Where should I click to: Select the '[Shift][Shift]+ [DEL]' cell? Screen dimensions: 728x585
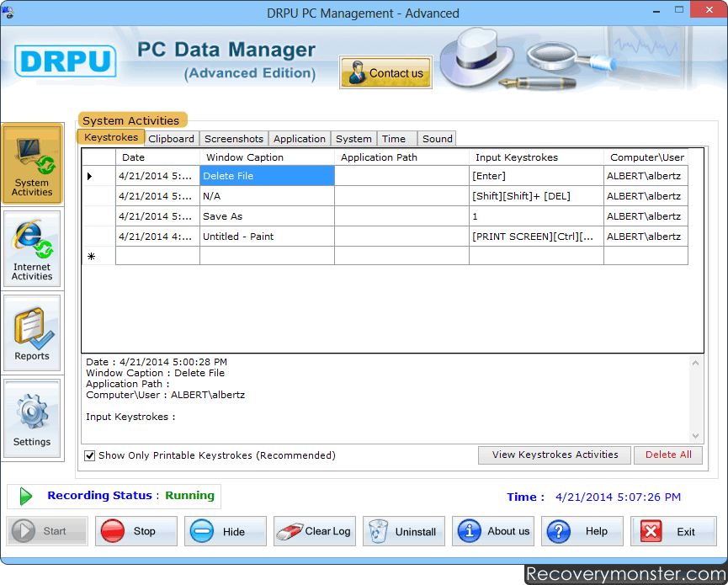tap(536, 196)
